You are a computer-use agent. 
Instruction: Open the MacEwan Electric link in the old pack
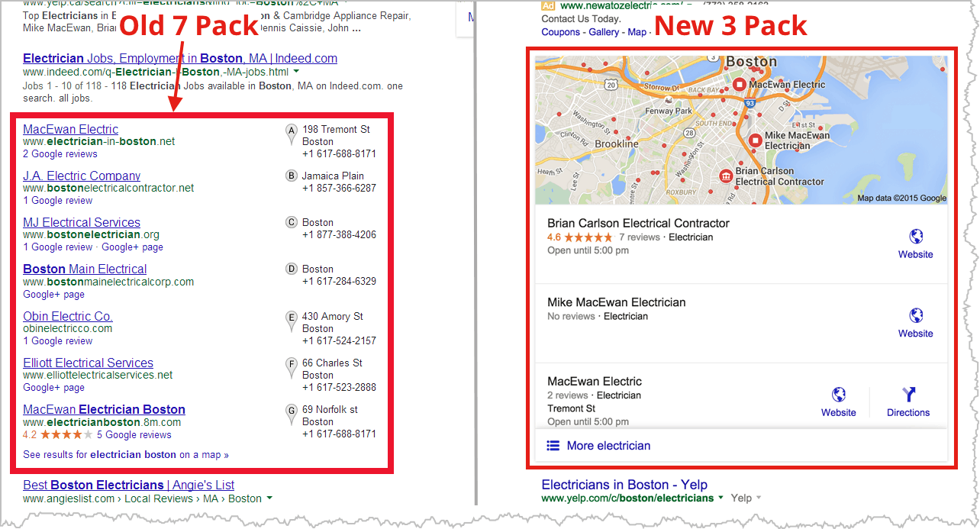[x=70, y=129]
